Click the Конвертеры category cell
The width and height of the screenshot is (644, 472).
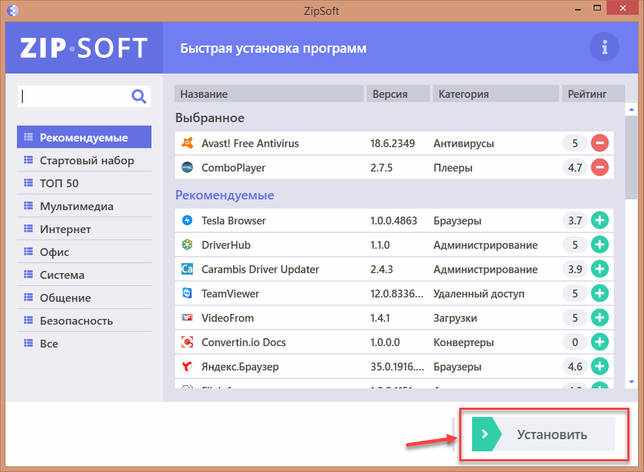(463, 342)
